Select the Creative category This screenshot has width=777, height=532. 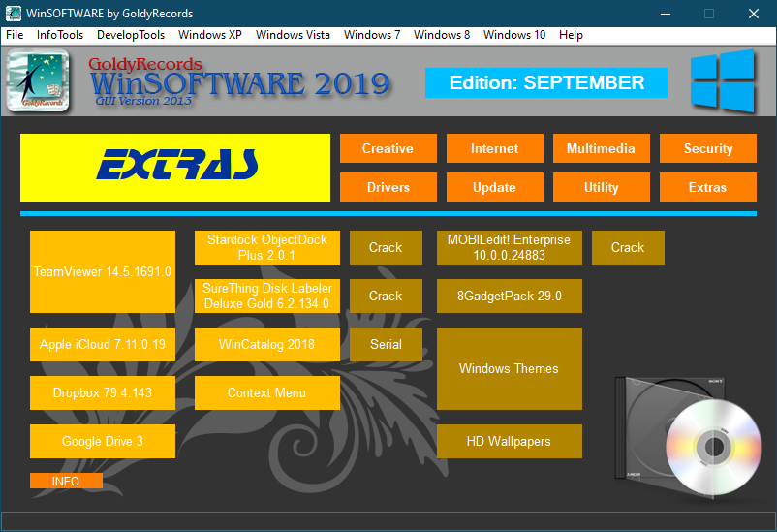coord(388,148)
